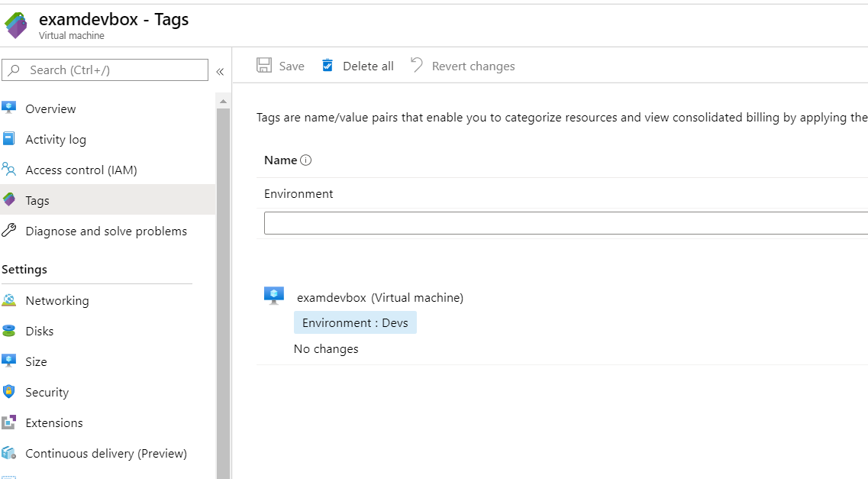This screenshot has width=868, height=479.
Task: Click the info icon beside Name
Action: [305, 160]
